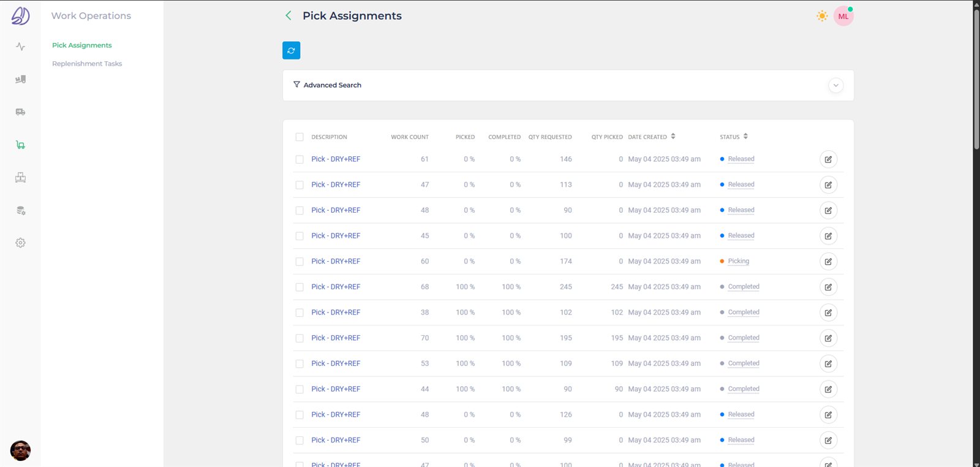Refresh the pick assignments list
Image resolution: width=980 pixels, height=467 pixels.
(x=291, y=50)
